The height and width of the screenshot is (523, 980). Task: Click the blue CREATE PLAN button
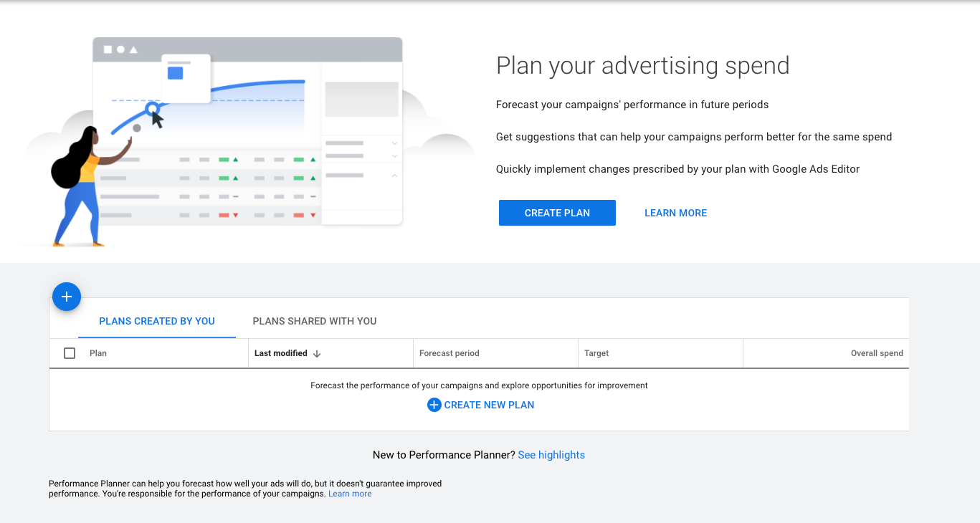pyautogui.click(x=557, y=213)
